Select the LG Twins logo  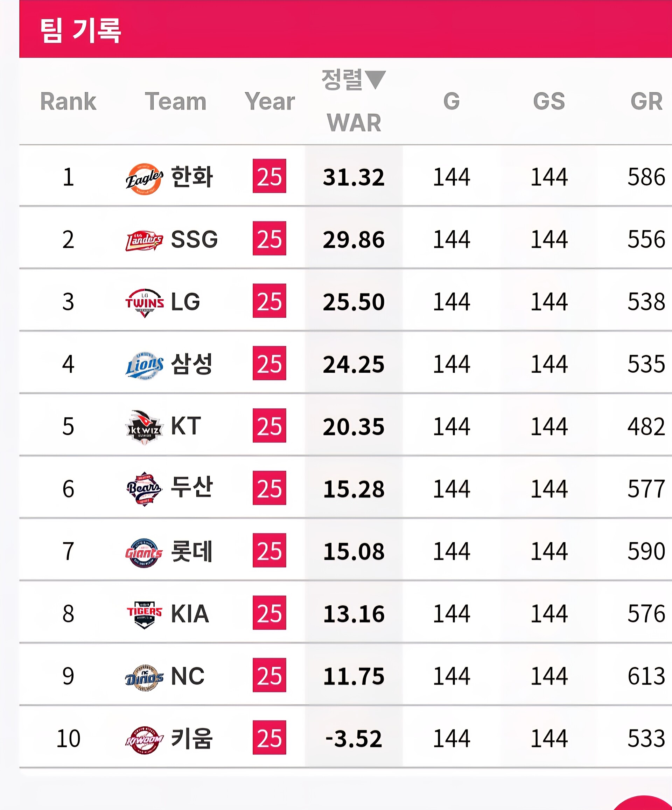click(144, 303)
